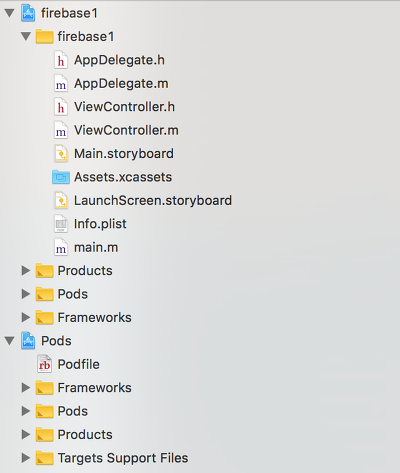Expand Targets Support Files folder

click(26, 458)
